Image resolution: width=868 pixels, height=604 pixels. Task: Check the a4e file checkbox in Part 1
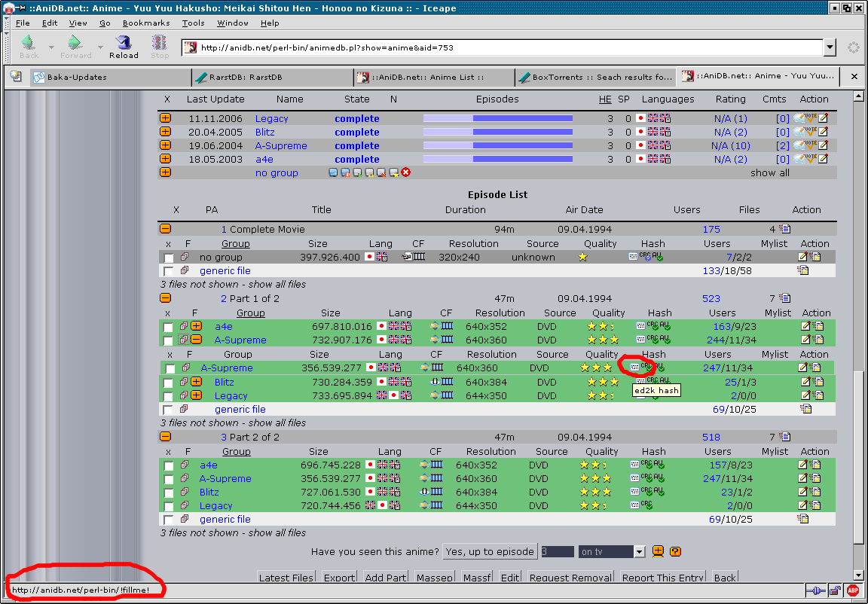169,327
